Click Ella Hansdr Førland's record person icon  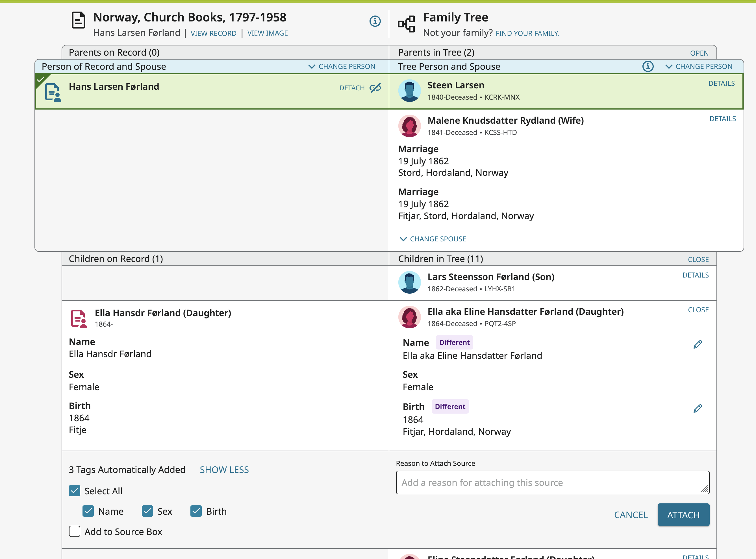[79, 318]
